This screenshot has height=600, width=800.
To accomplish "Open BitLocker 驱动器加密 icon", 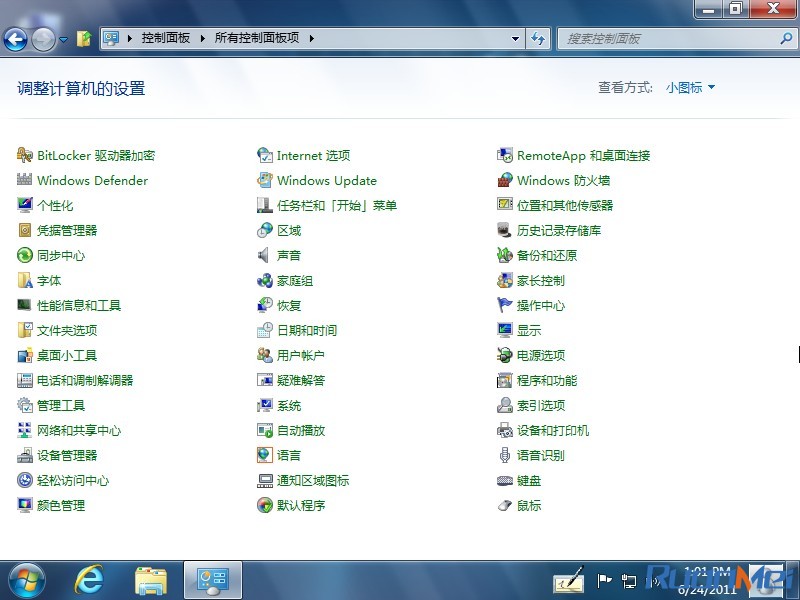I will point(24,155).
